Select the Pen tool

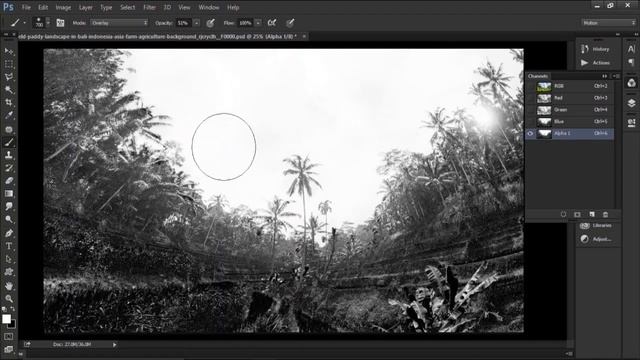point(9,233)
